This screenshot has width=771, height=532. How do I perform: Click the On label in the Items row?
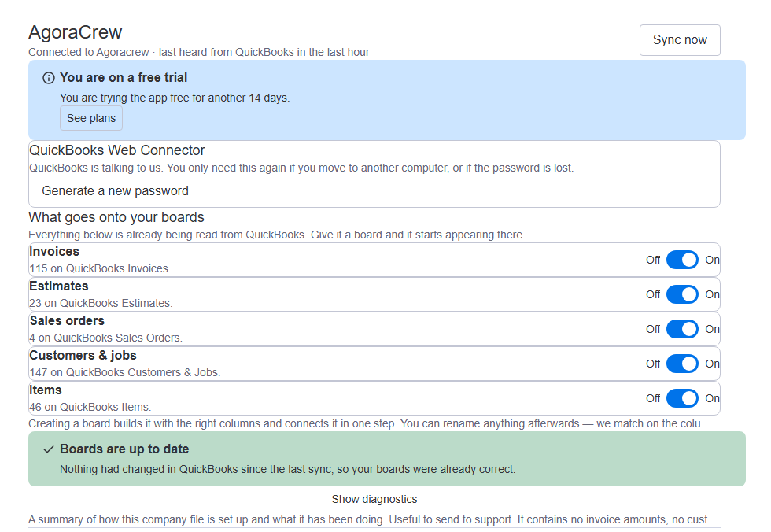tap(712, 398)
